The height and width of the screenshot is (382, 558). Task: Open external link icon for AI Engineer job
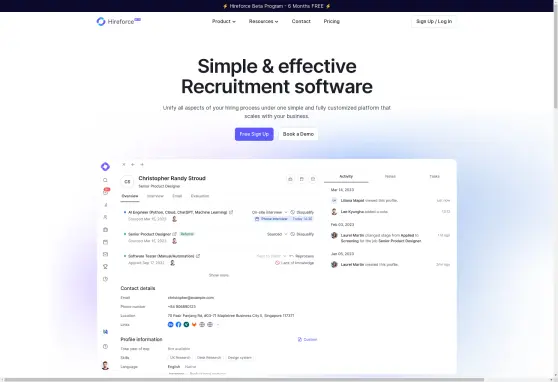tap(231, 212)
